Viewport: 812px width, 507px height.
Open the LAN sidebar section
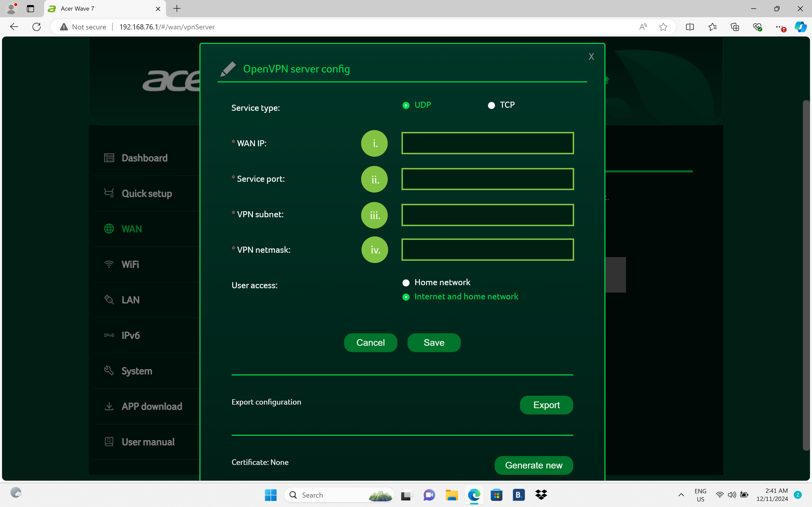coord(130,300)
